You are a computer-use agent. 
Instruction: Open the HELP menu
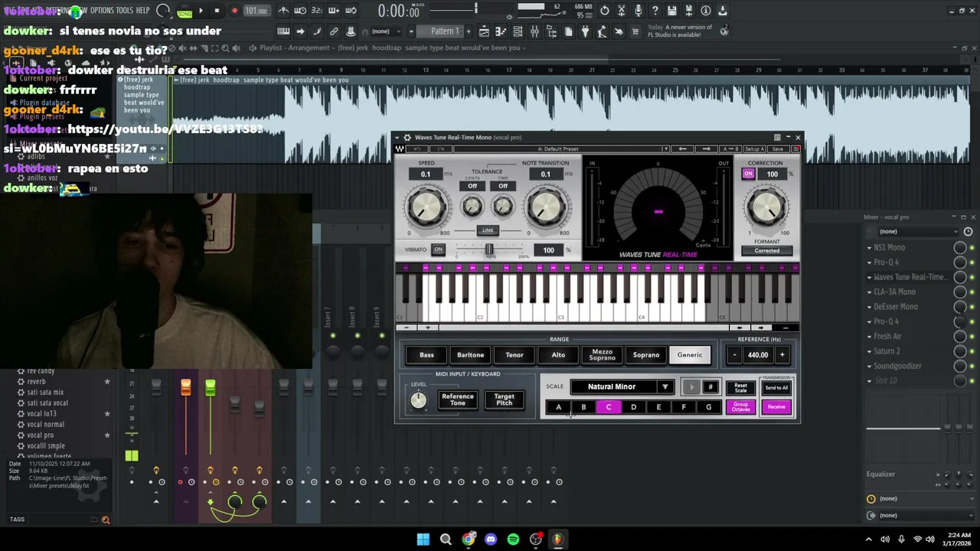coord(143,11)
